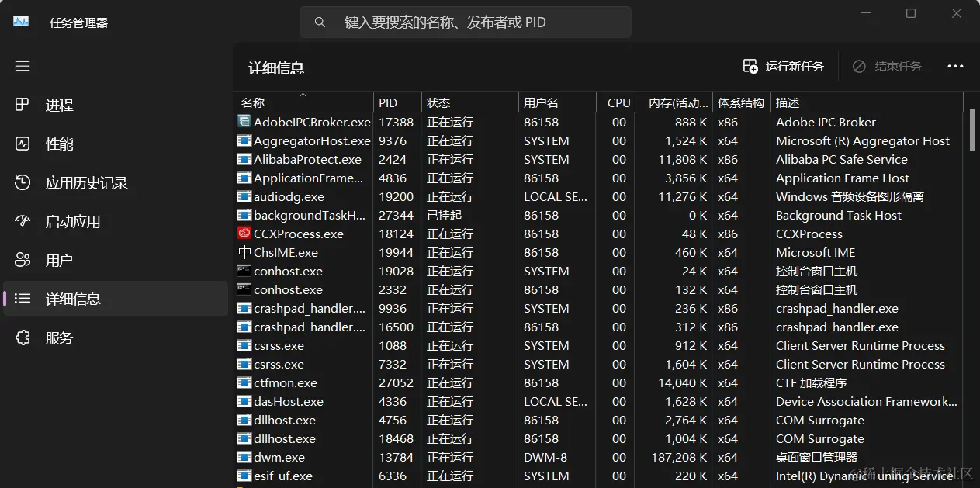Open the 用户 page icon
Image resolution: width=980 pixels, height=488 pixels.
23,260
